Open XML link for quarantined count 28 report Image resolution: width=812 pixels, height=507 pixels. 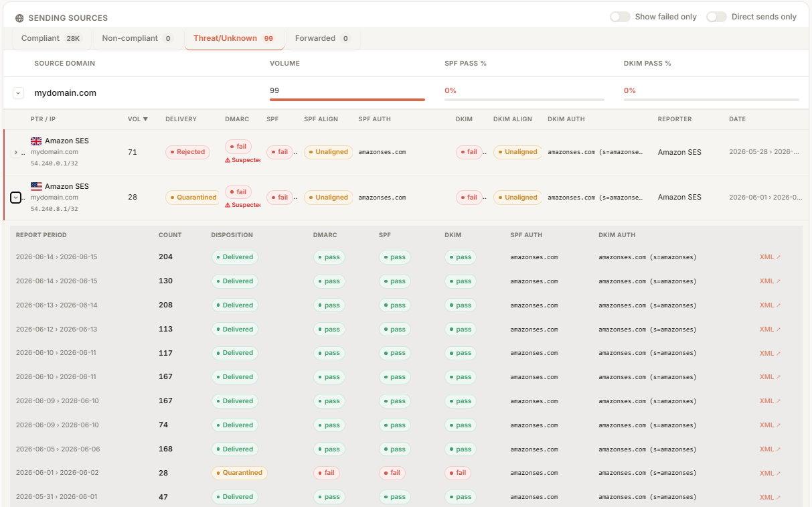[770, 473]
